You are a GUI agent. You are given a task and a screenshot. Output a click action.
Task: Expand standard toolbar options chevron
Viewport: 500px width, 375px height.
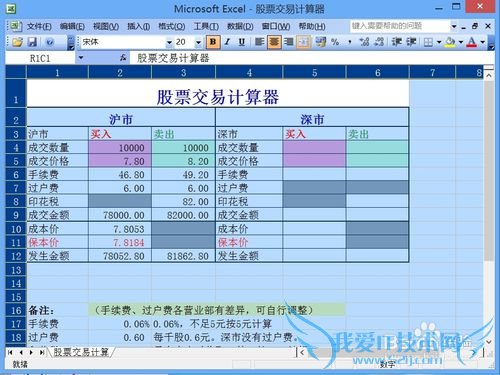click(x=71, y=43)
